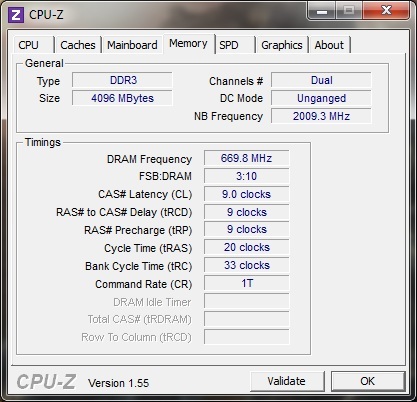Click the NB Frequency label
The height and width of the screenshot is (402, 417).
click(x=229, y=116)
